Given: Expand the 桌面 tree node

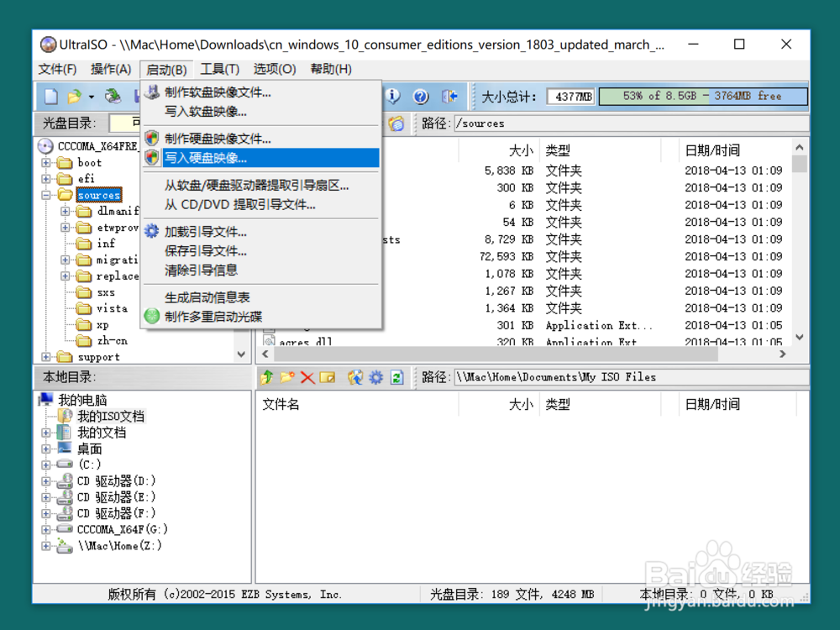Looking at the screenshot, I should [46, 449].
